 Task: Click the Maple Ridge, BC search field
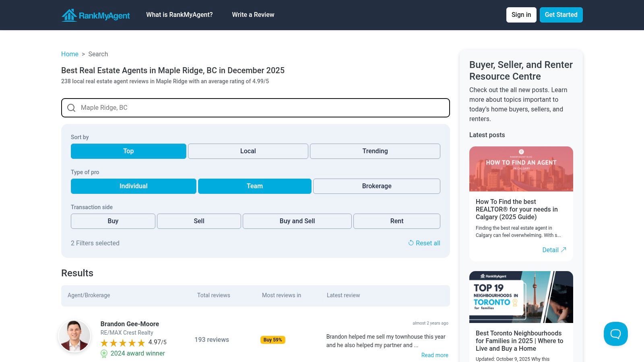click(x=256, y=108)
